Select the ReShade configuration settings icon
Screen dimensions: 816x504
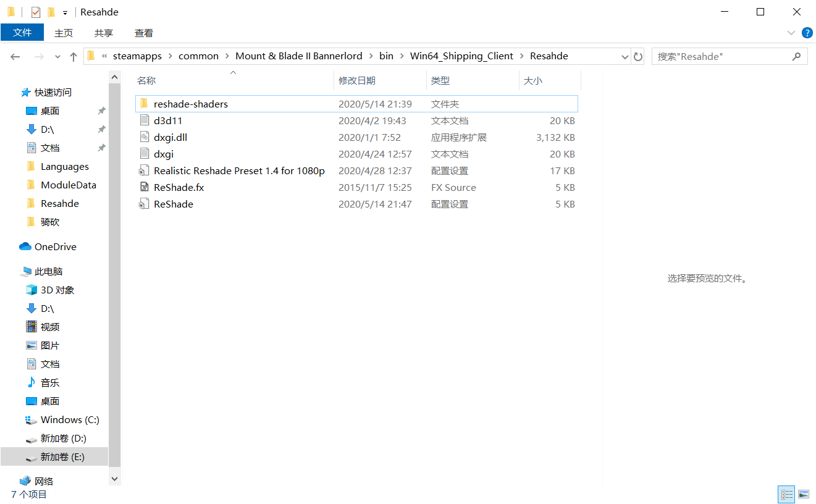pos(144,204)
